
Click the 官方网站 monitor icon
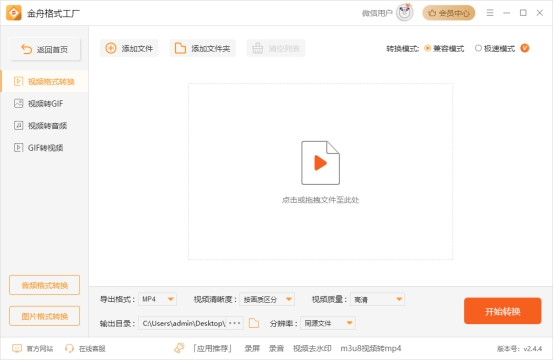[17, 349]
